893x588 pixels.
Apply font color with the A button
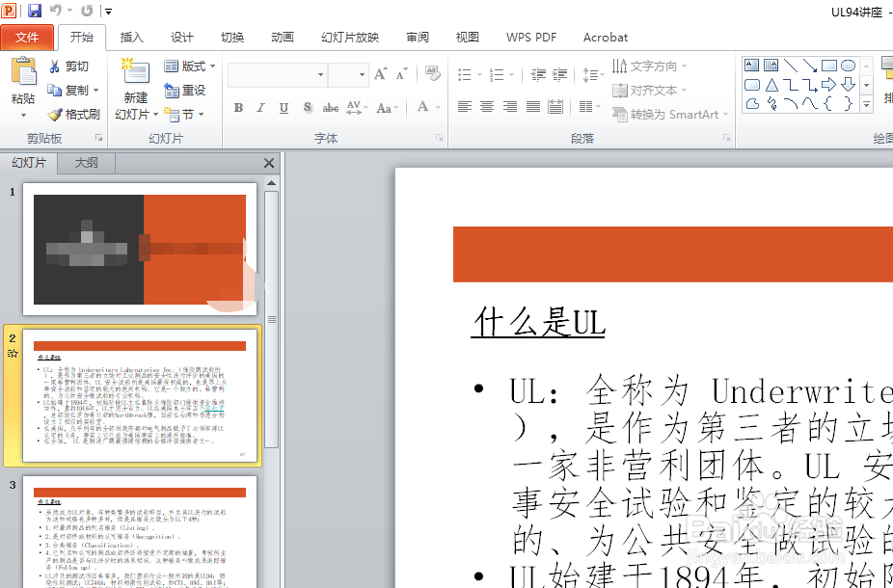pyautogui.click(x=422, y=107)
